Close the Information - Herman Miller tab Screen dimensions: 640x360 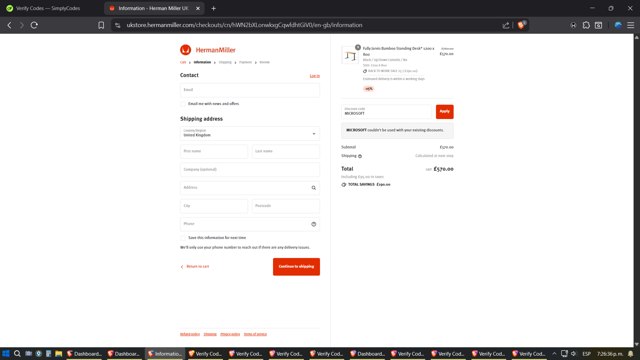(198, 8)
